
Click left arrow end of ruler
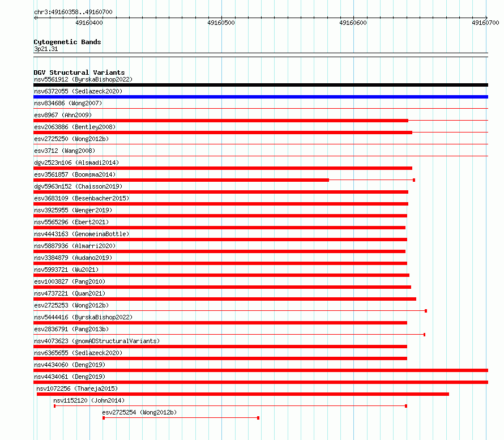click(35, 18)
